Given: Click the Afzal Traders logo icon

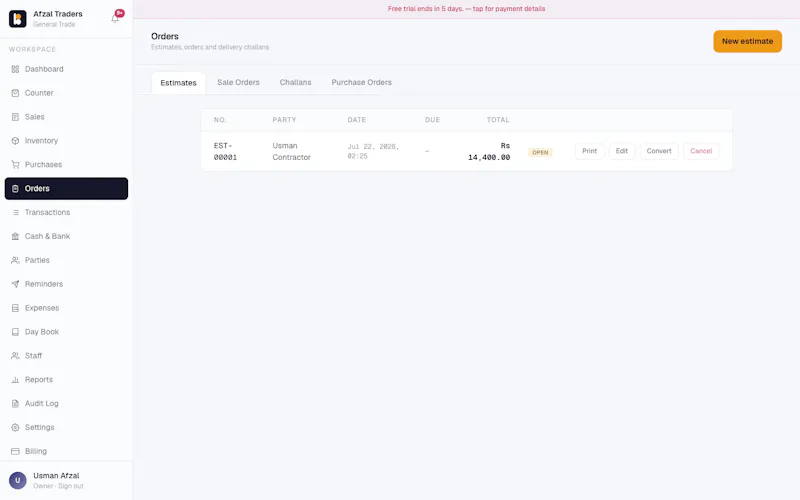Looking at the screenshot, I should tap(17, 19).
